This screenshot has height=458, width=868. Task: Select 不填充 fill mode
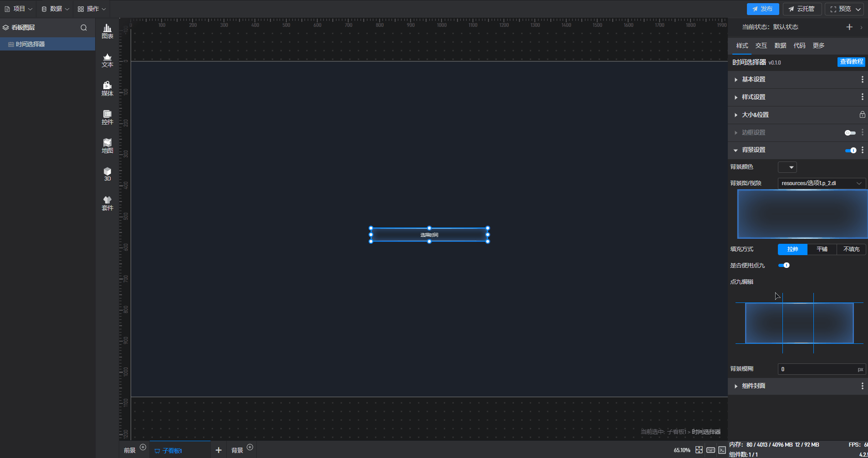pyautogui.click(x=851, y=249)
